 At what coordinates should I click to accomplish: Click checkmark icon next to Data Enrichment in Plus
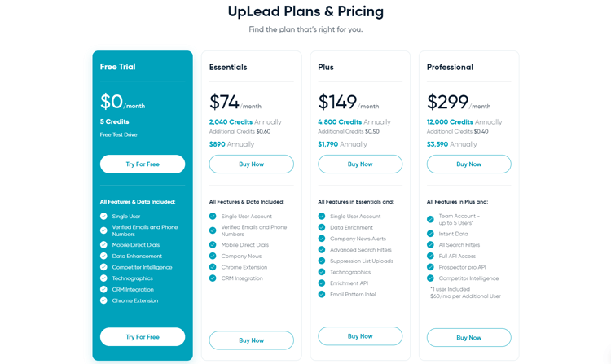322,227
